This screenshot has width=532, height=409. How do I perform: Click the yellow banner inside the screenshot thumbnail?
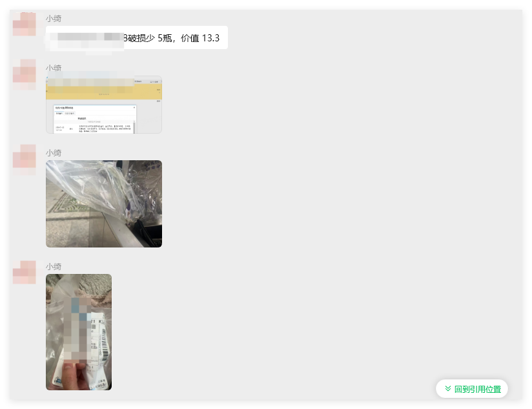[x=103, y=93]
